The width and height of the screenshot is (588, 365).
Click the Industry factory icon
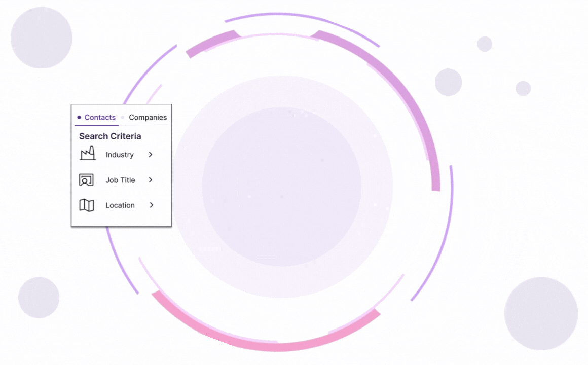[x=87, y=154]
